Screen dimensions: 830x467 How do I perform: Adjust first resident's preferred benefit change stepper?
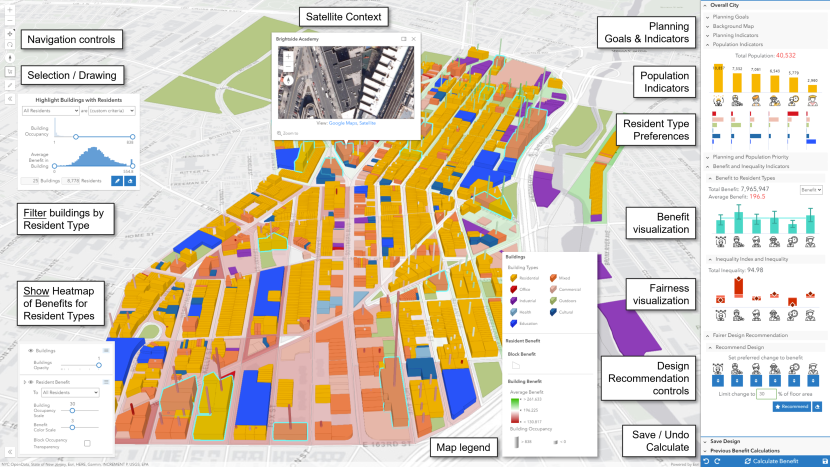click(718, 381)
